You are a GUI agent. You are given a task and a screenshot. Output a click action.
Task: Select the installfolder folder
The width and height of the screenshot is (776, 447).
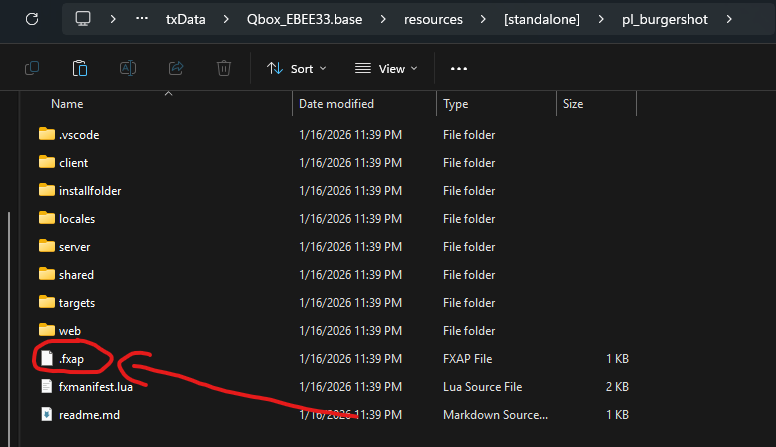point(90,191)
